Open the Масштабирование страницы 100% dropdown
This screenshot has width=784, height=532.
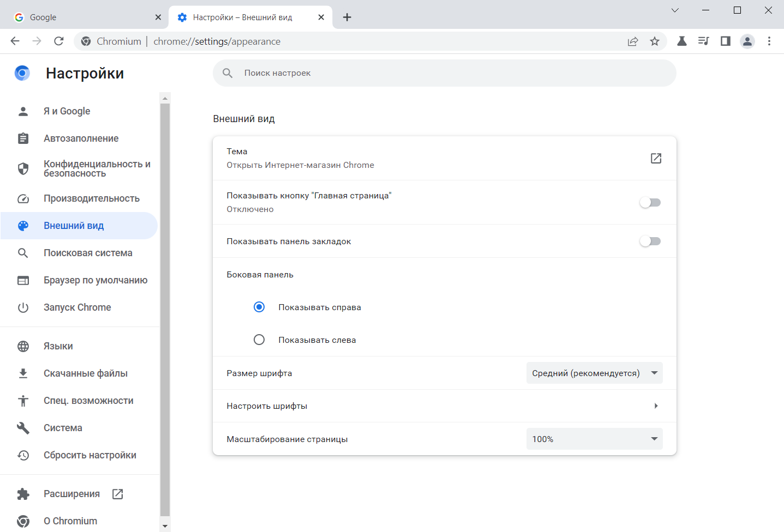click(594, 439)
